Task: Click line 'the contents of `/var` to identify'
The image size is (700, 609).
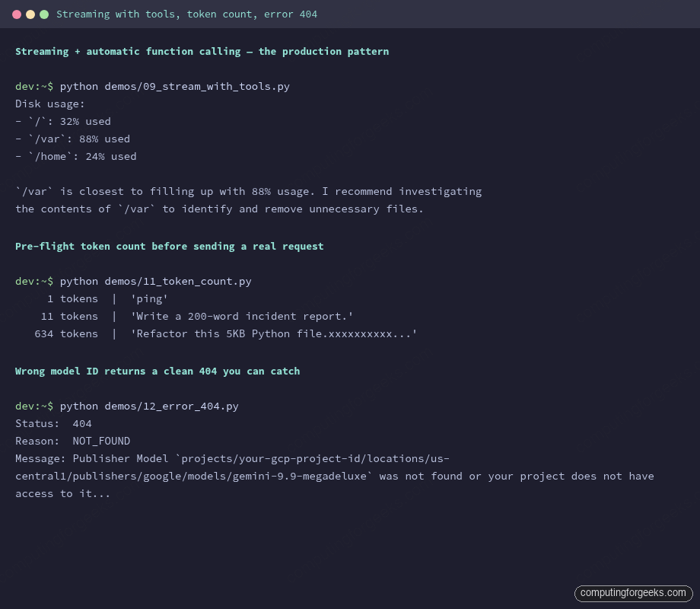Action: point(219,209)
